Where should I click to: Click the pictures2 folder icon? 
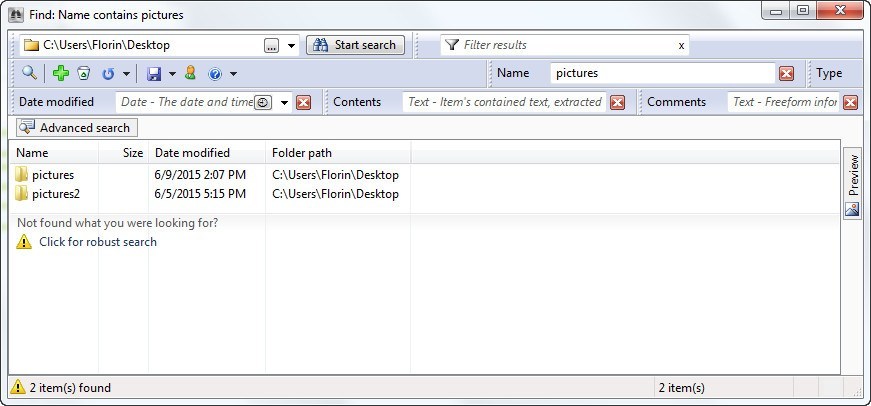pos(21,193)
